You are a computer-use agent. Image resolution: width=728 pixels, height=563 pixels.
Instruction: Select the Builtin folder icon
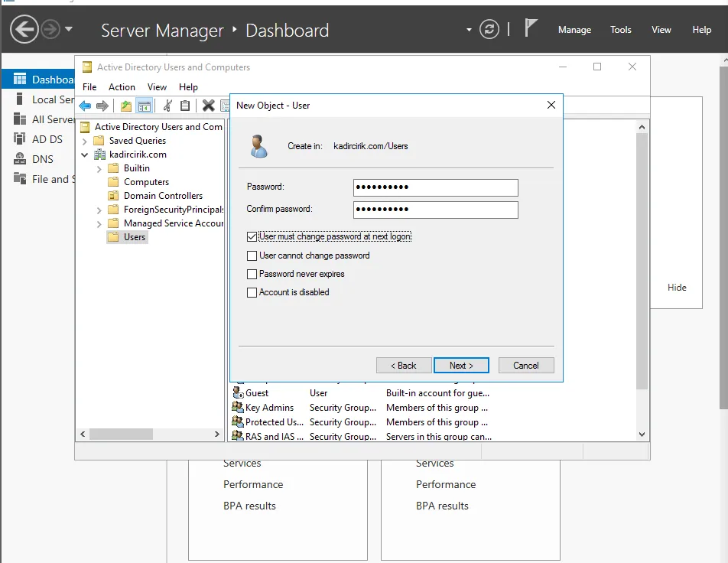pyautogui.click(x=113, y=168)
